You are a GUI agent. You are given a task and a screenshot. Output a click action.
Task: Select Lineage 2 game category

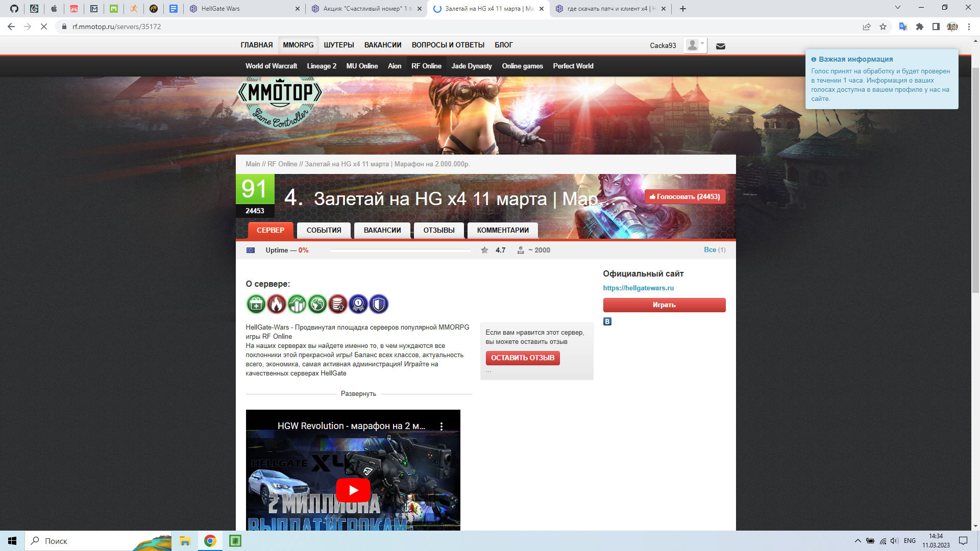pyautogui.click(x=322, y=66)
